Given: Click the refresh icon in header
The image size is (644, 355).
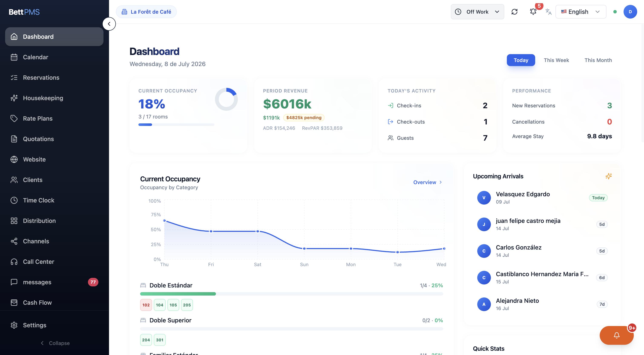Looking at the screenshot, I should coord(514,12).
